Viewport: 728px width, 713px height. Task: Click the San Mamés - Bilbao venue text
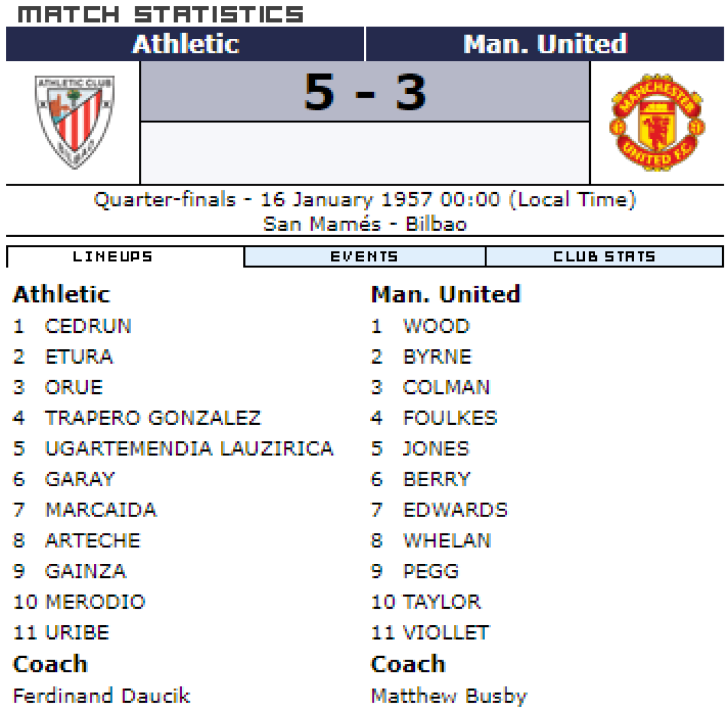pyautogui.click(x=365, y=224)
